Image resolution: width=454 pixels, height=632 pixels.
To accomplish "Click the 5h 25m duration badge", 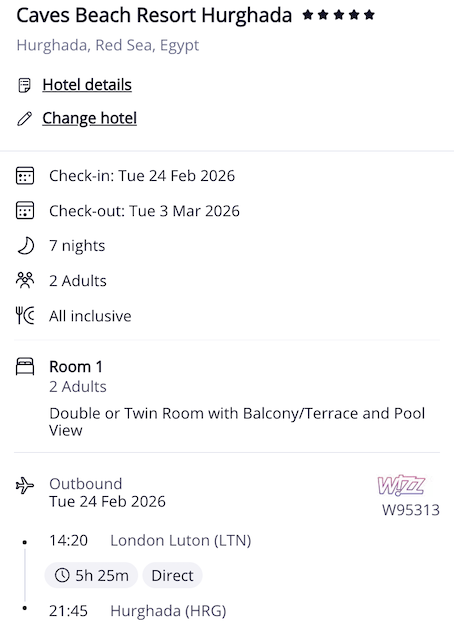I will tap(91, 575).
